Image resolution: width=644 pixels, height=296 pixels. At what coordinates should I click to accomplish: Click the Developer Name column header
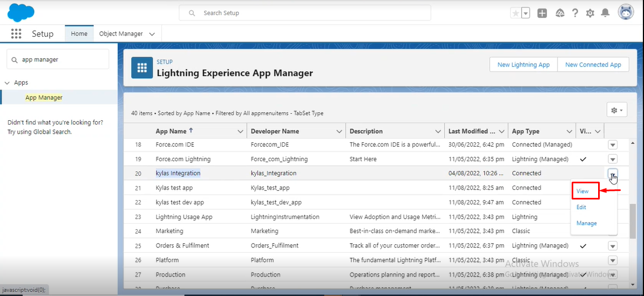point(275,131)
